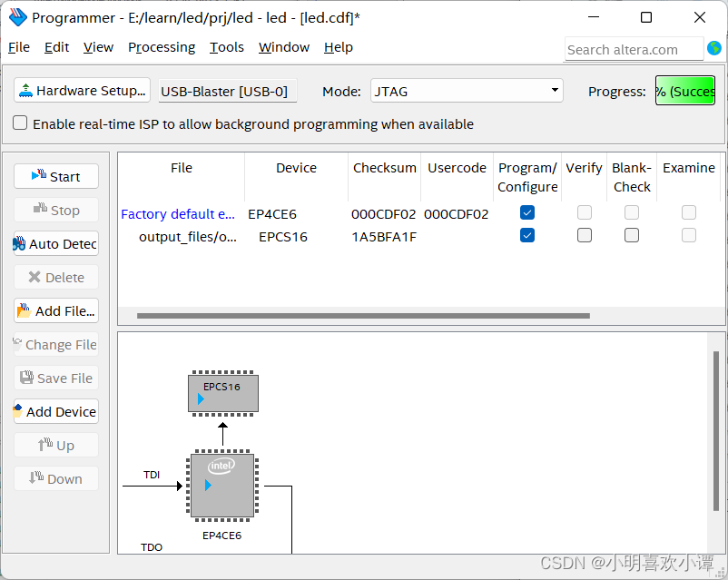Toggle real-time ISP checkbox

coord(20,123)
